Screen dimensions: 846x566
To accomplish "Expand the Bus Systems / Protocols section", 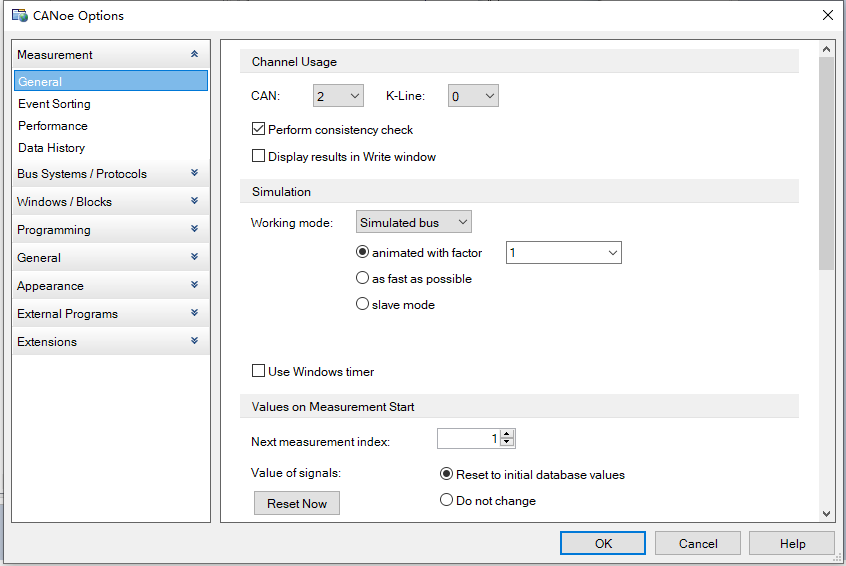I will (111, 174).
